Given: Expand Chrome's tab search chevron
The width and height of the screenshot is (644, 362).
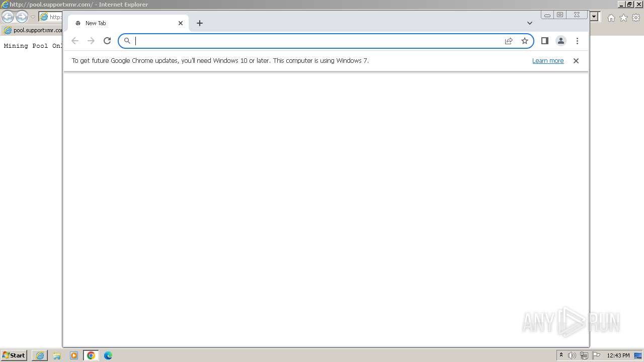Looking at the screenshot, I should pyautogui.click(x=529, y=23).
